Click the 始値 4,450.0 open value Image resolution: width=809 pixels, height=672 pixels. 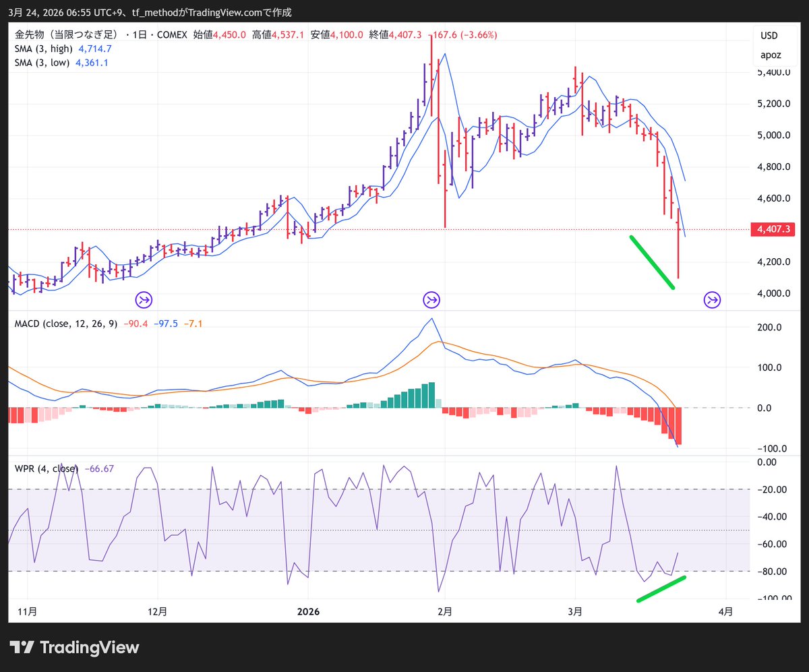[219, 34]
